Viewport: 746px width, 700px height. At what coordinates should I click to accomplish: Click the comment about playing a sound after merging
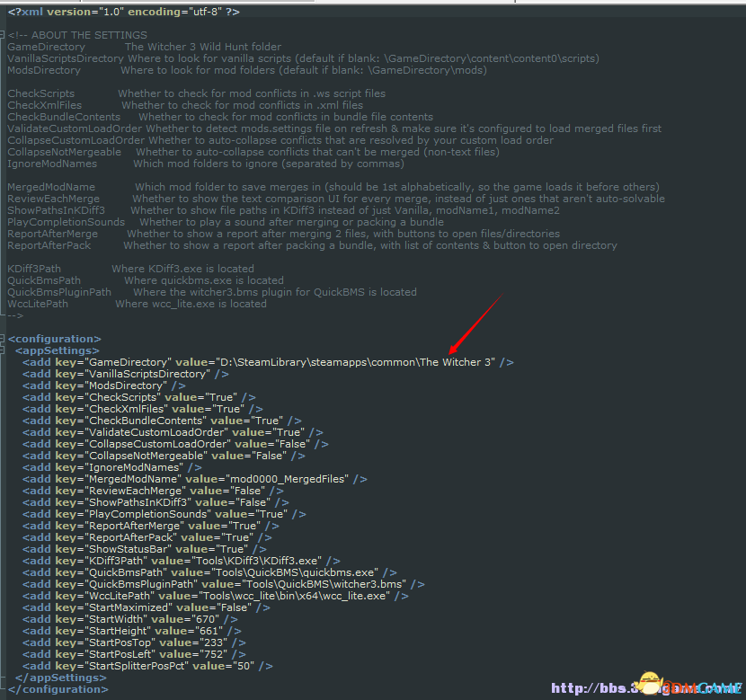point(291,222)
